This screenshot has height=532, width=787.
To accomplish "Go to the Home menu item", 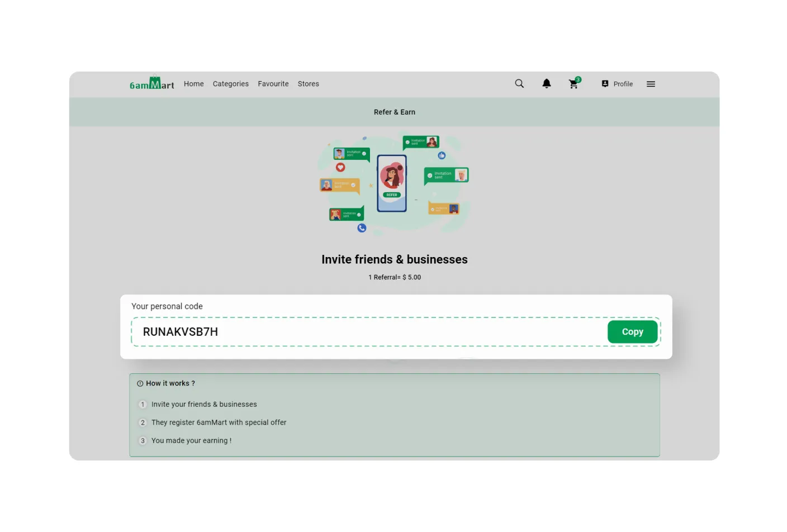I will point(193,84).
